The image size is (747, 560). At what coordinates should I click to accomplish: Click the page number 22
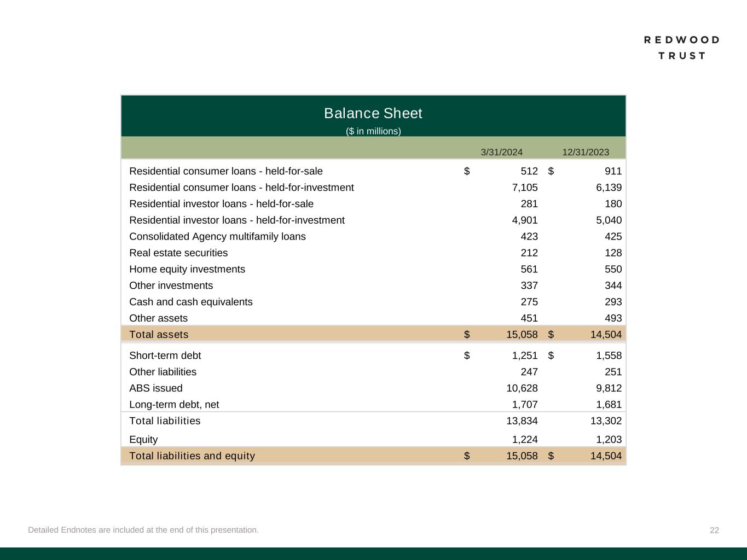point(714,530)
